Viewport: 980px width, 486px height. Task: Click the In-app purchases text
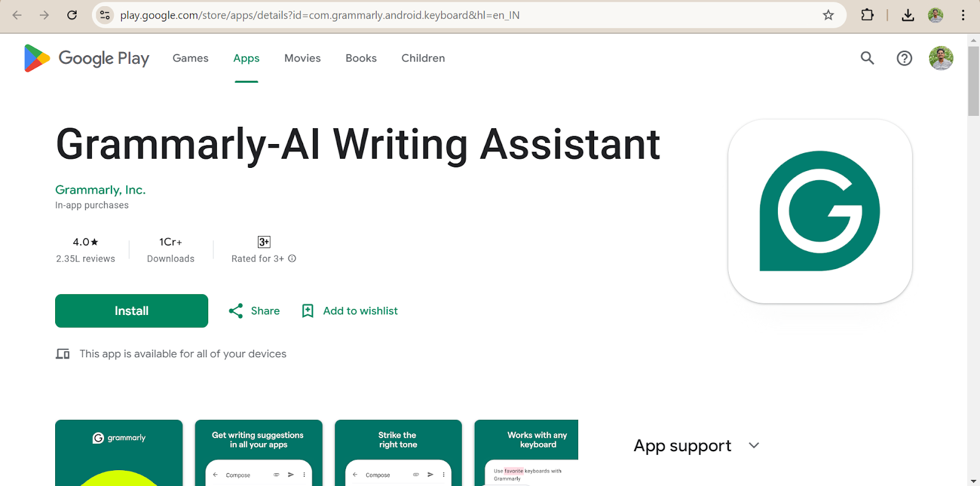click(92, 205)
